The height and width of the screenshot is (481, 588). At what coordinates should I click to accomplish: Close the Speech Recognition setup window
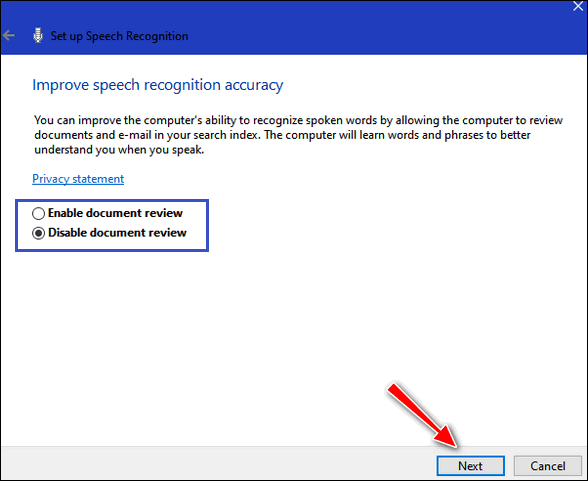click(578, 6)
